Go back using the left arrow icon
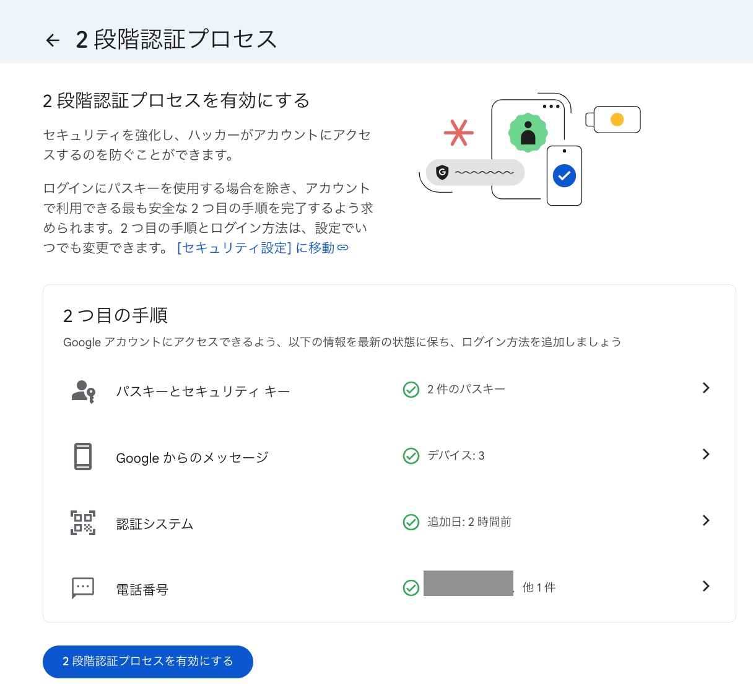Viewport: 753px width, 700px height. (x=53, y=40)
